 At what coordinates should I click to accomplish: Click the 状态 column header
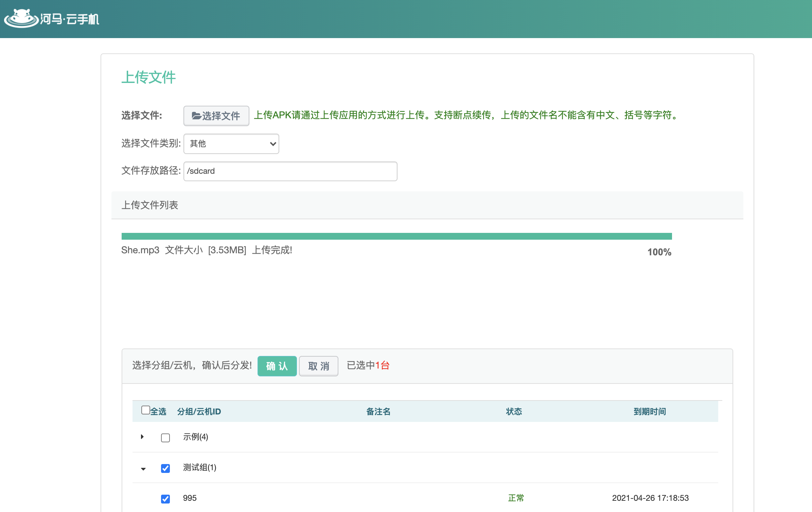[x=514, y=411]
